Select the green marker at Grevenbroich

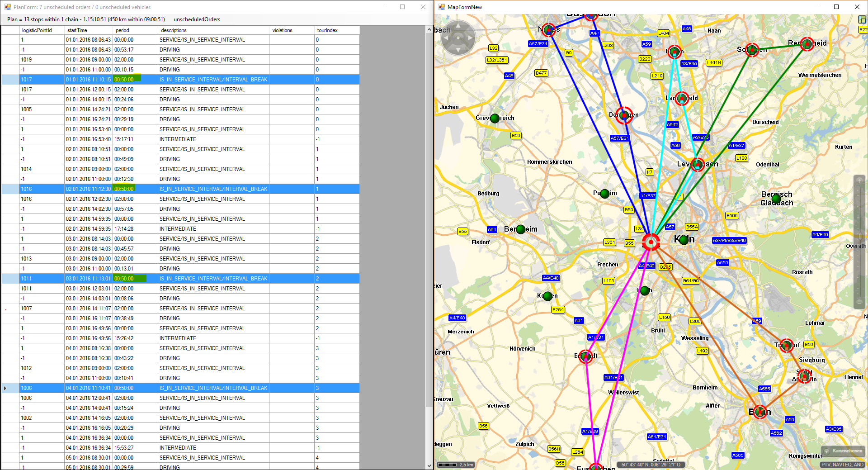pyautogui.click(x=495, y=119)
